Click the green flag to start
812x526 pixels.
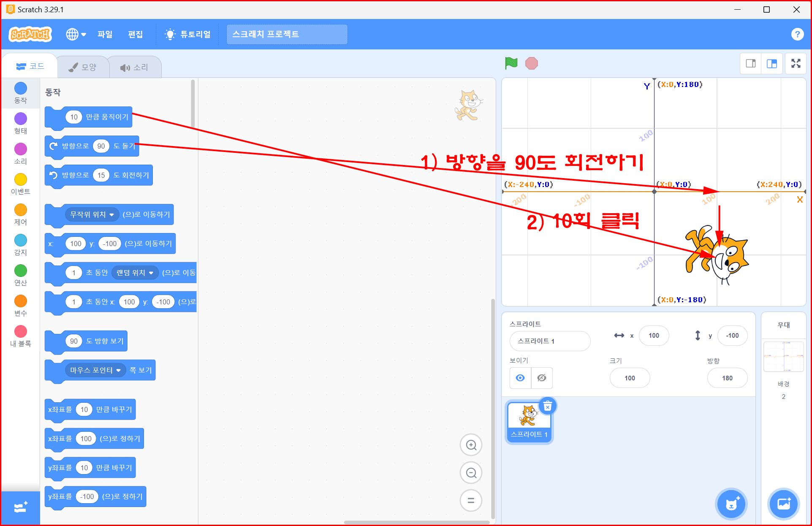511,63
